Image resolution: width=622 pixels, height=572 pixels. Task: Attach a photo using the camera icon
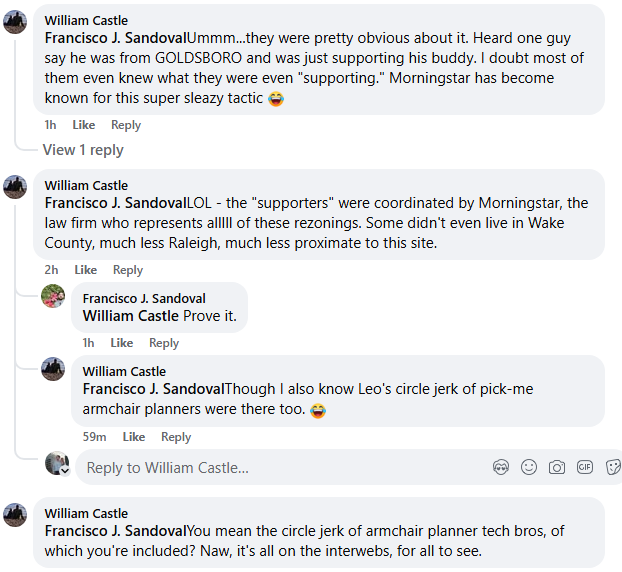pyautogui.click(x=557, y=467)
